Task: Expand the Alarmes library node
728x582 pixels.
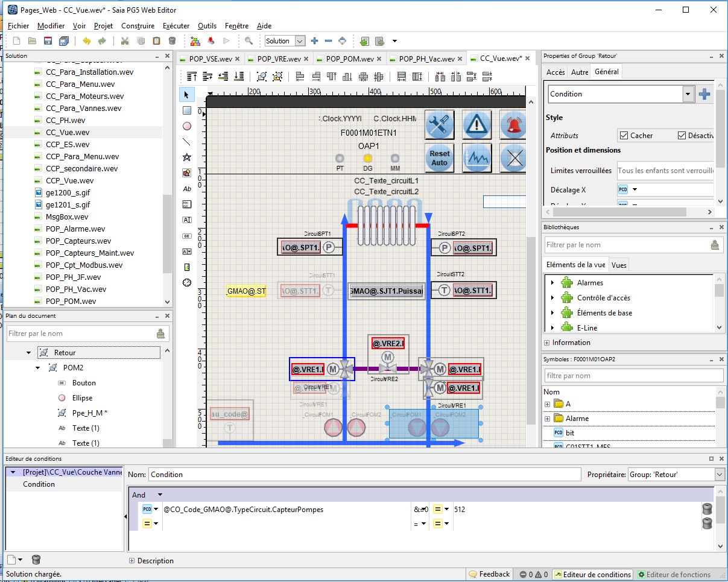Action: pos(552,283)
